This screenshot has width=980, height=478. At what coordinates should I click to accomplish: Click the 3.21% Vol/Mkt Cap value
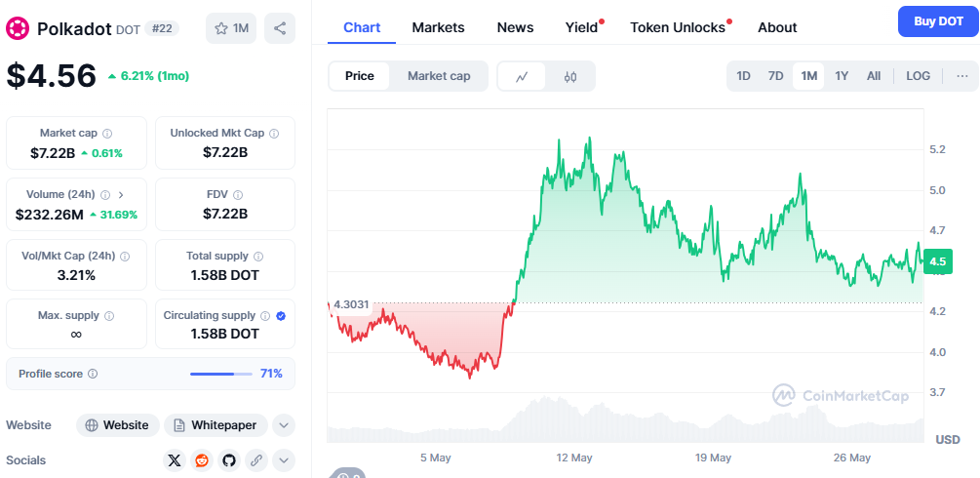pyautogui.click(x=76, y=275)
